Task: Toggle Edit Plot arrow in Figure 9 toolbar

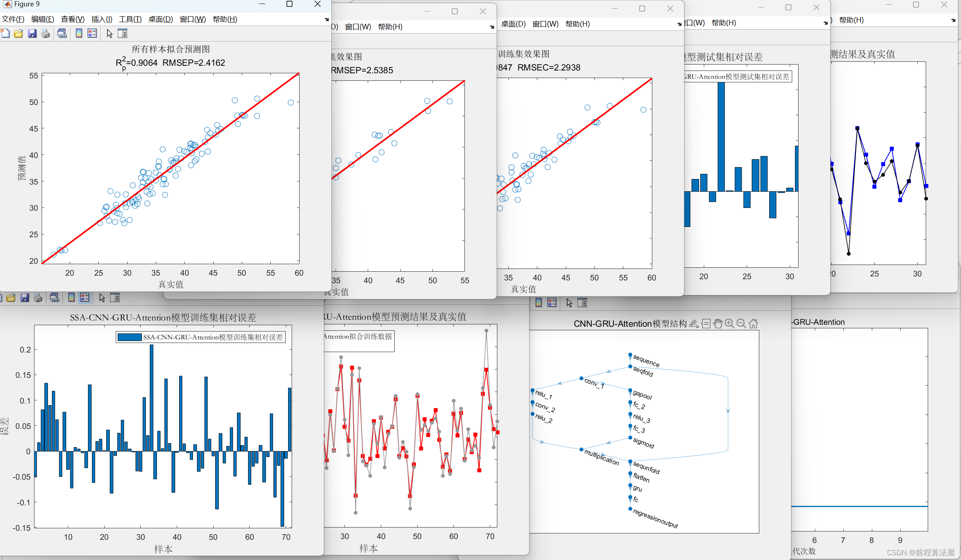Action: point(110,34)
